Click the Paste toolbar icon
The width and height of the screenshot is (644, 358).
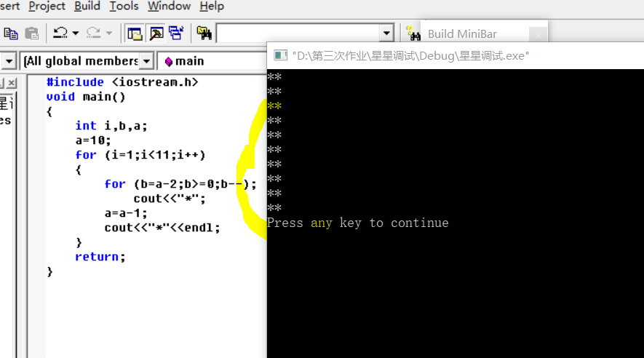click(31, 33)
